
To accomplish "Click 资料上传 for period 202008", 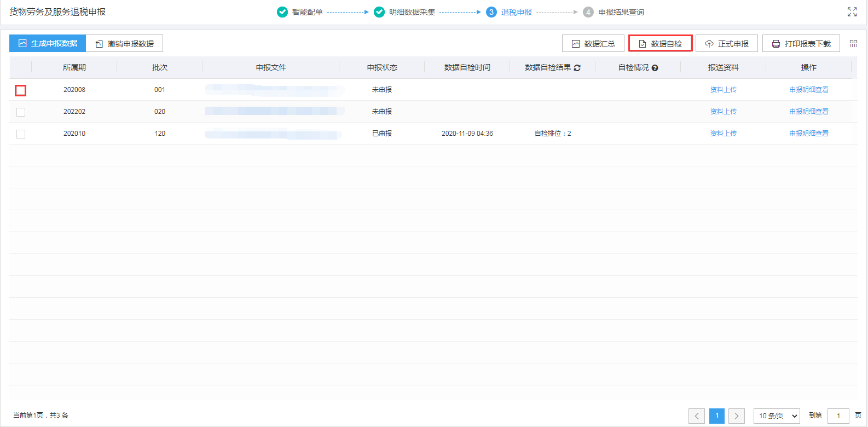I will pyautogui.click(x=724, y=90).
